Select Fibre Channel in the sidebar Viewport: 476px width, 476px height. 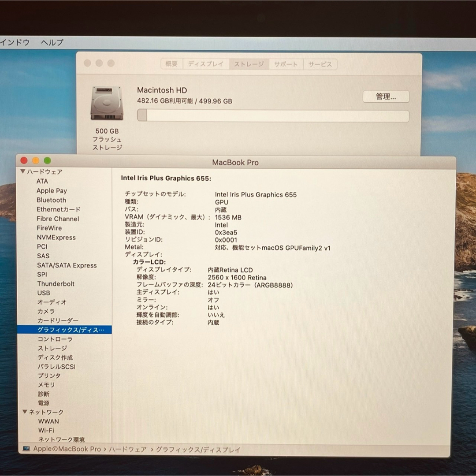click(x=58, y=219)
